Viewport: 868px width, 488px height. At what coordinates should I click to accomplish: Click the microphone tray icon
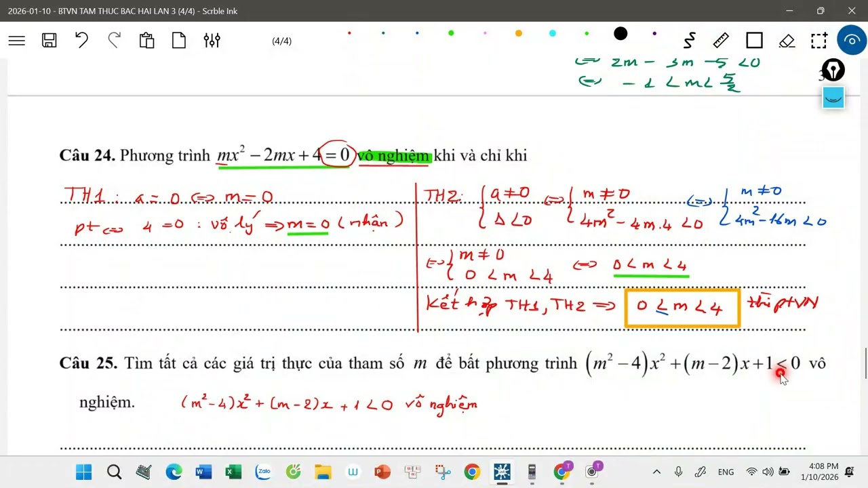pos(678,472)
